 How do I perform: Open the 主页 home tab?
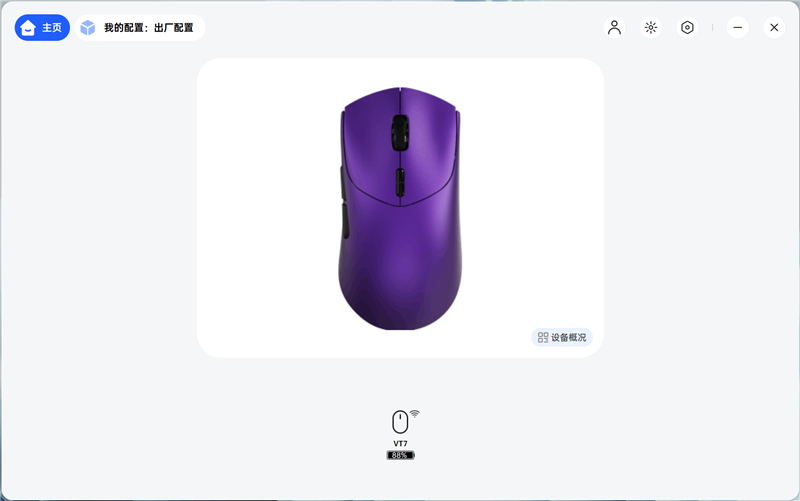point(42,28)
